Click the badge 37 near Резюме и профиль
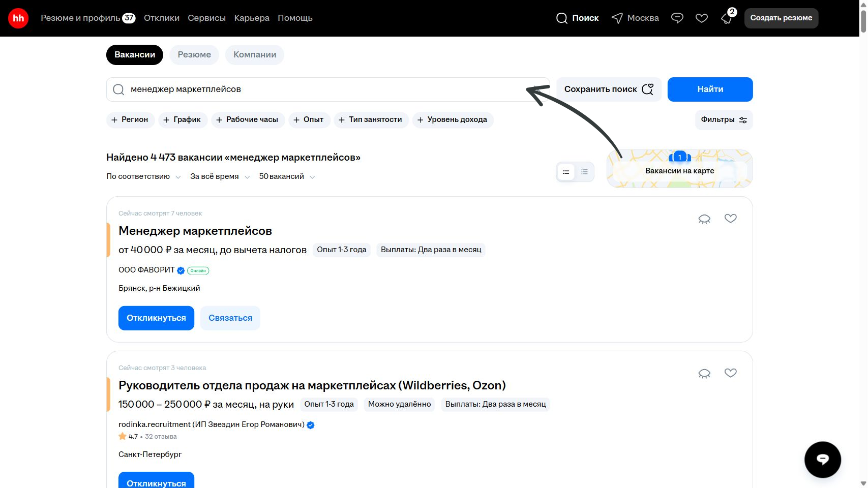Screen dimensions: 868x488 (129, 18)
